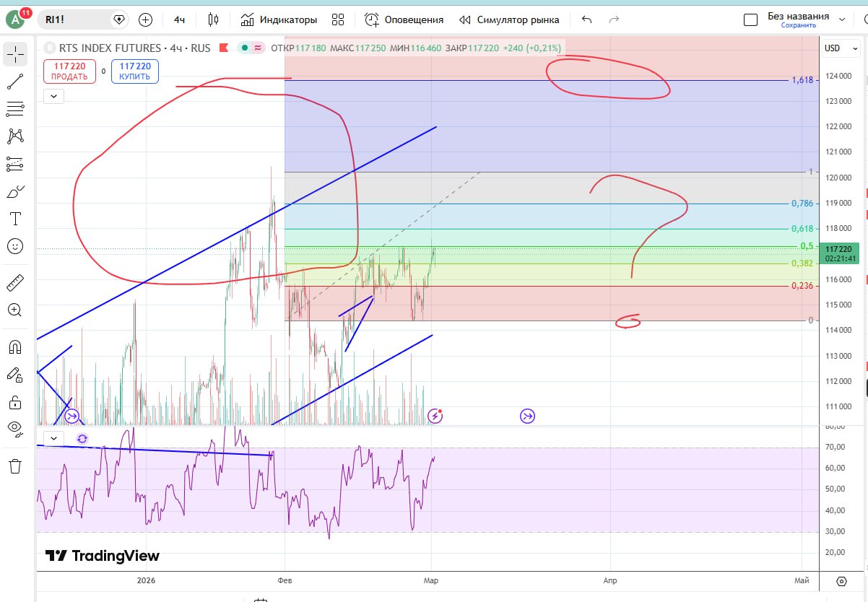Select the trend line drawing tool
The image size is (868, 602).
click(15, 82)
